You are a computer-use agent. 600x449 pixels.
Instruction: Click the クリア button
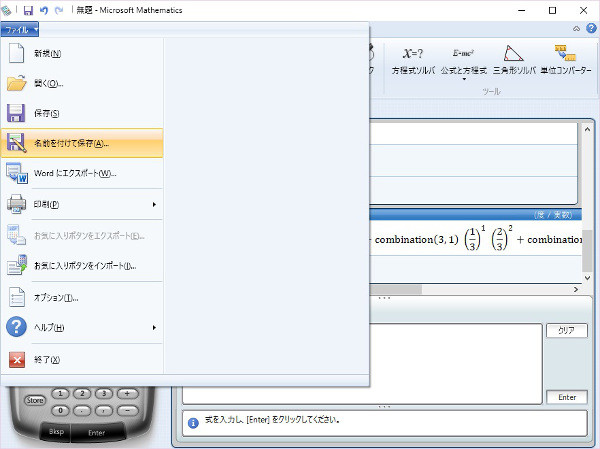pos(567,330)
